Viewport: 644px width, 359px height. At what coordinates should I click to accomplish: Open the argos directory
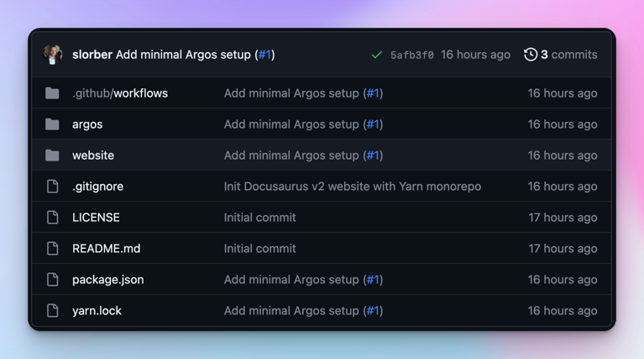(87, 124)
